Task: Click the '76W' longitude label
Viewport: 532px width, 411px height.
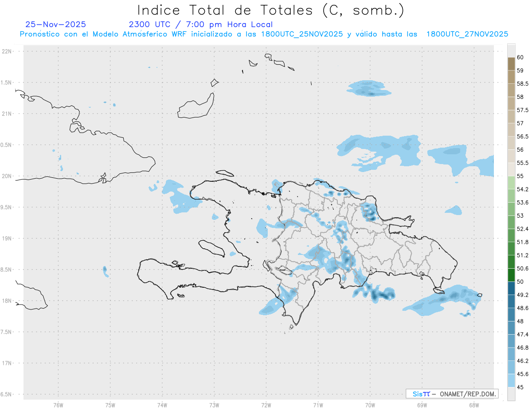Action: point(58,404)
